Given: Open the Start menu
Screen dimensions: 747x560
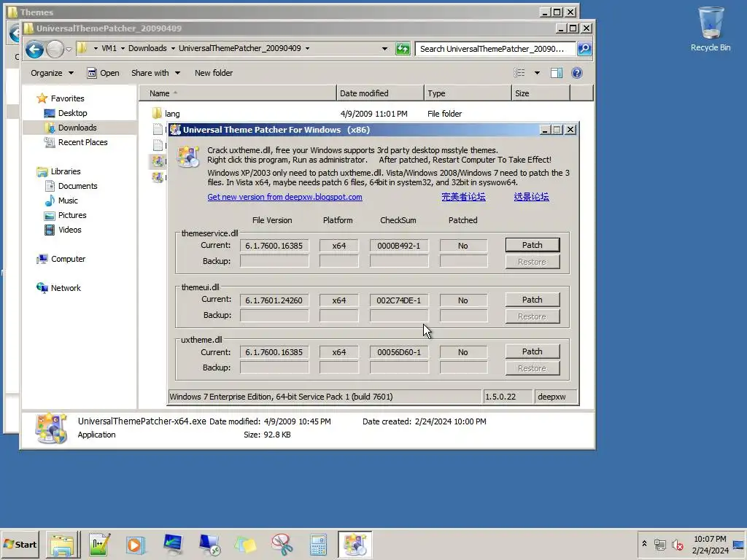Looking at the screenshot, I should pyautogui.click(x=20, y=544).
